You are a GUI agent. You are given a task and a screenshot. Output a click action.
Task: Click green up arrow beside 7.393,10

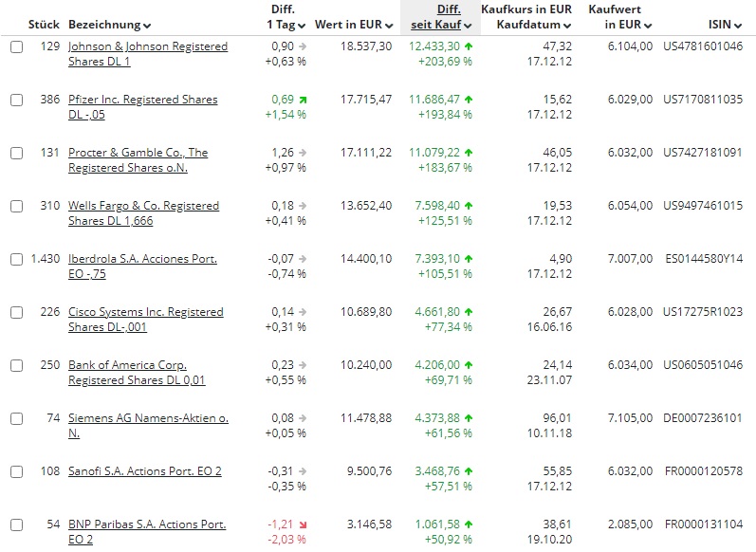coord(469,259)
